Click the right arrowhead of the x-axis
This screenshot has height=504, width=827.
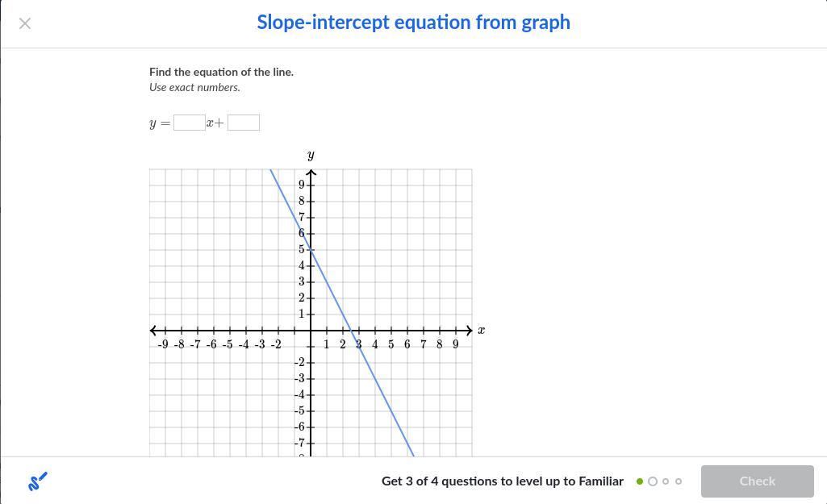coord(468,330)
